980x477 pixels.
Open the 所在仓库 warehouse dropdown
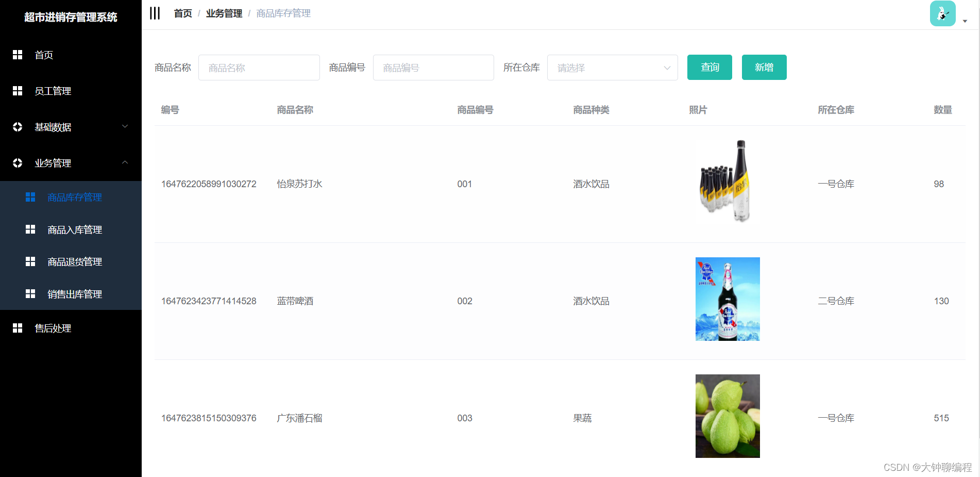612,68
